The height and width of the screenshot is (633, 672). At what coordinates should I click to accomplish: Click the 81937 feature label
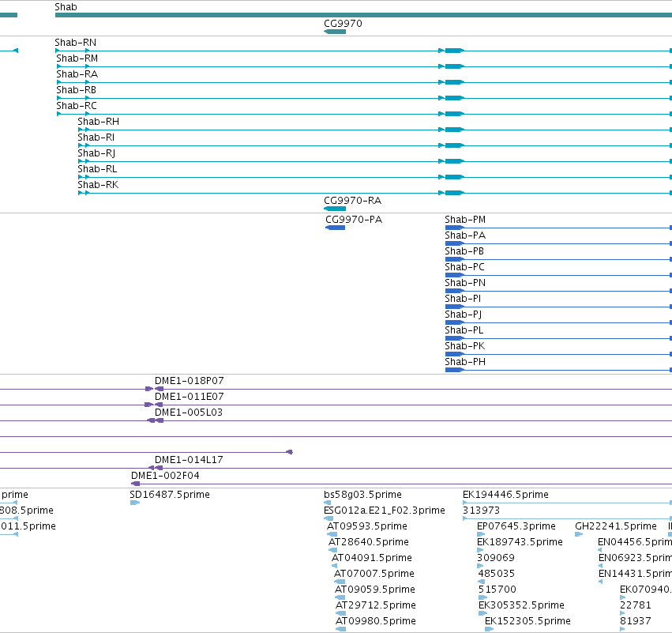tap(636, 621)
